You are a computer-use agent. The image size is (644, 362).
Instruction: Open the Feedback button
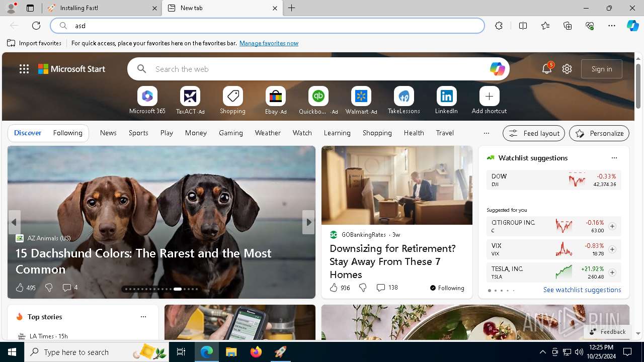608,331
